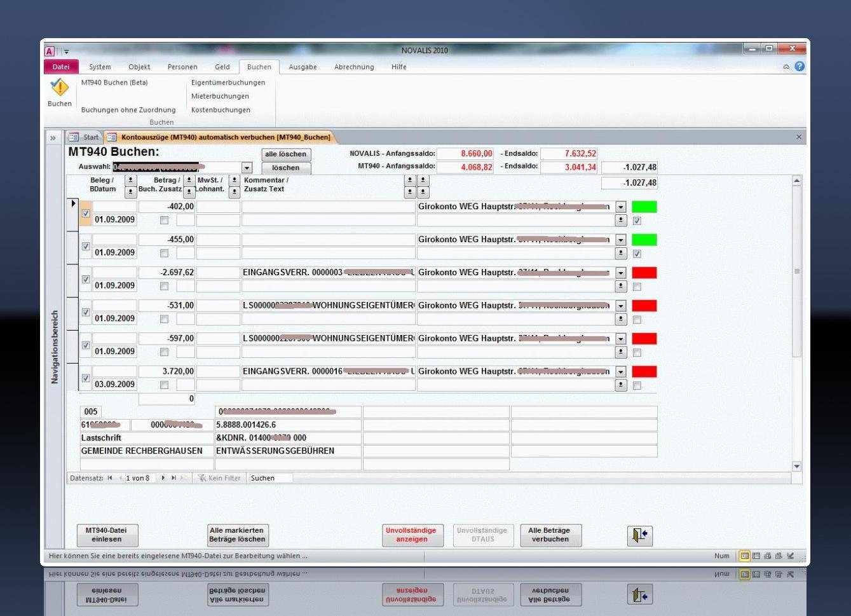Click red status indicator in 3.720,00 row

[644, 371]
